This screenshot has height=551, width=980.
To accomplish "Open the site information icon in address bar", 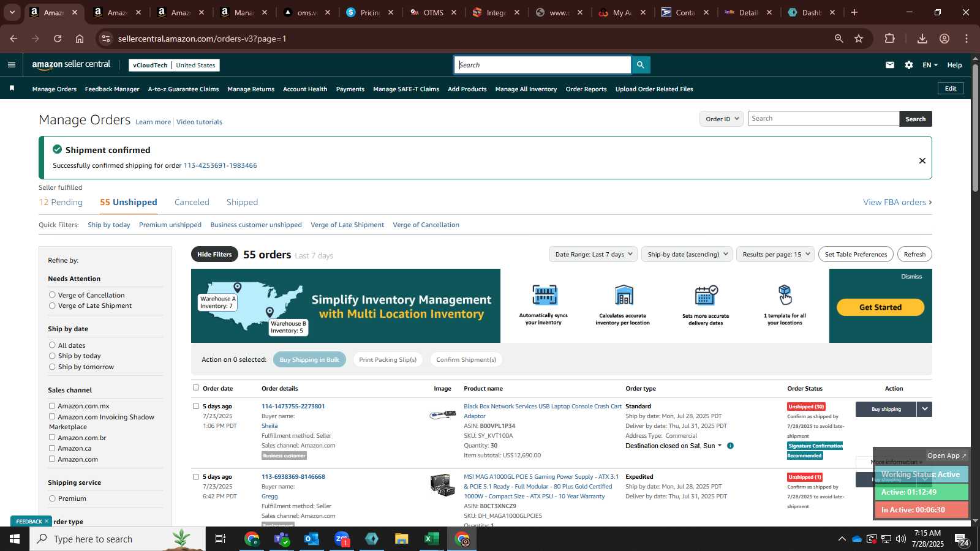I will pos(106,39).
